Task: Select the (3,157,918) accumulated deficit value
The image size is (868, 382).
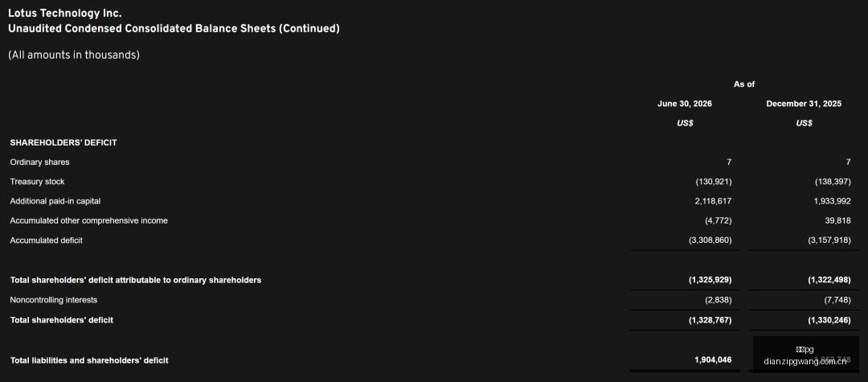Action: [x=829, y=240]
